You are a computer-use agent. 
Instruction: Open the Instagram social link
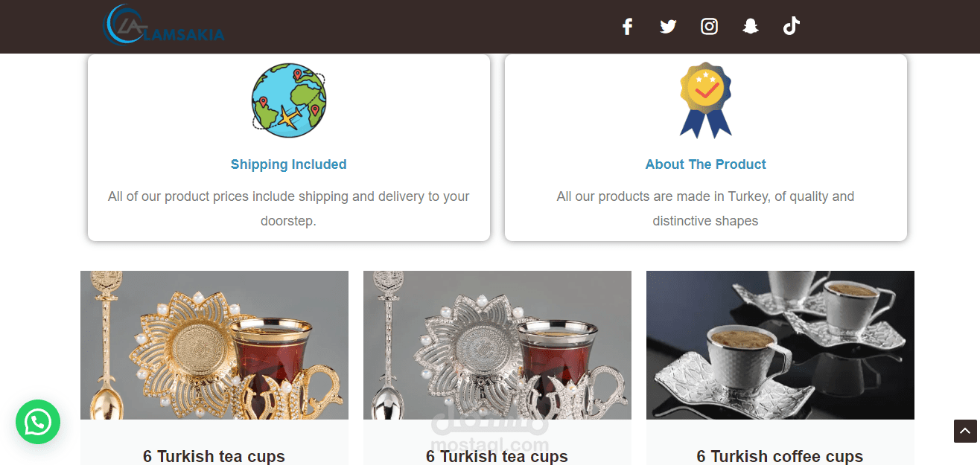tap(710, 27)
